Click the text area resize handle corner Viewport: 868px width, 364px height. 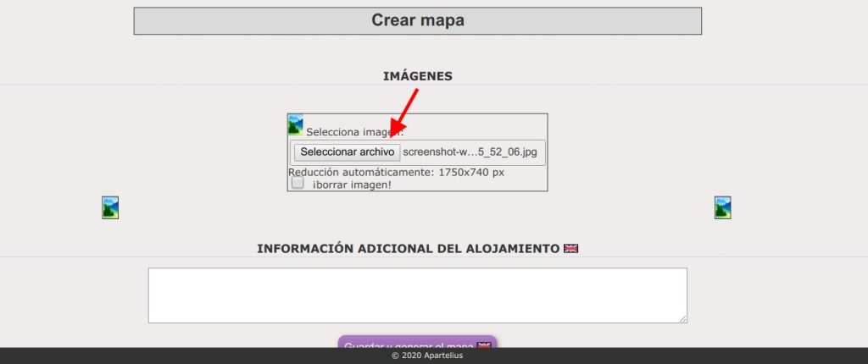(x=682, y=319)
